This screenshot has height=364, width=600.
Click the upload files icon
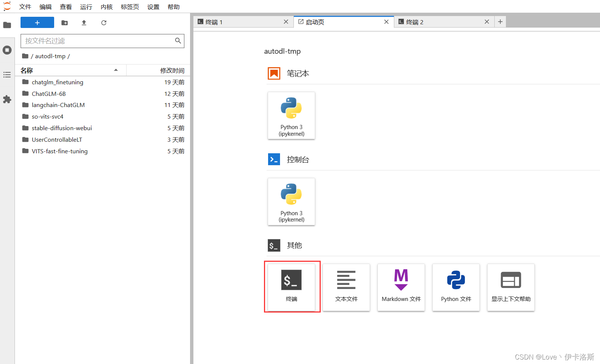click(x=84, y=23)
